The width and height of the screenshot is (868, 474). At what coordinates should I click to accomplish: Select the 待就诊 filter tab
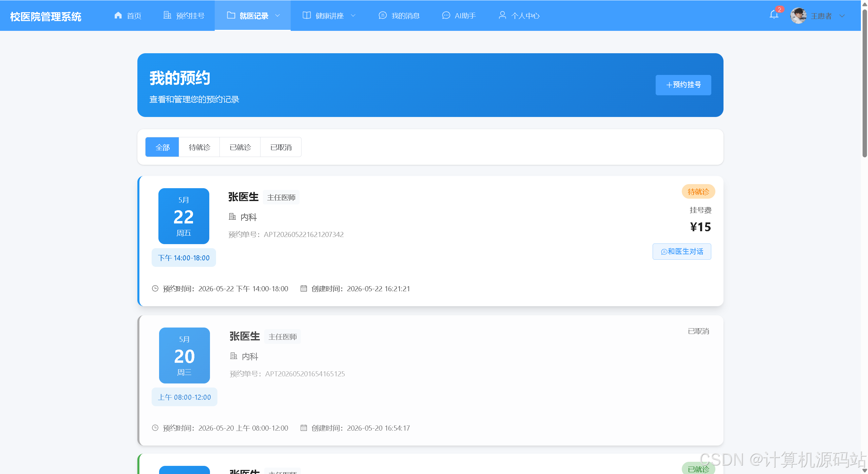click(x=199, y=147)
